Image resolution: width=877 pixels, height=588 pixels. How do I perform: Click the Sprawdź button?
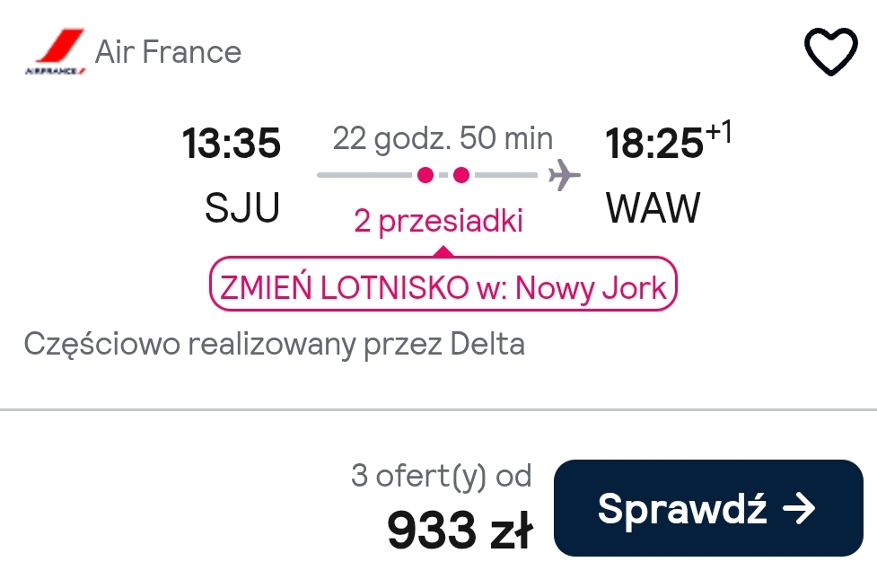[x=708, y=508]
